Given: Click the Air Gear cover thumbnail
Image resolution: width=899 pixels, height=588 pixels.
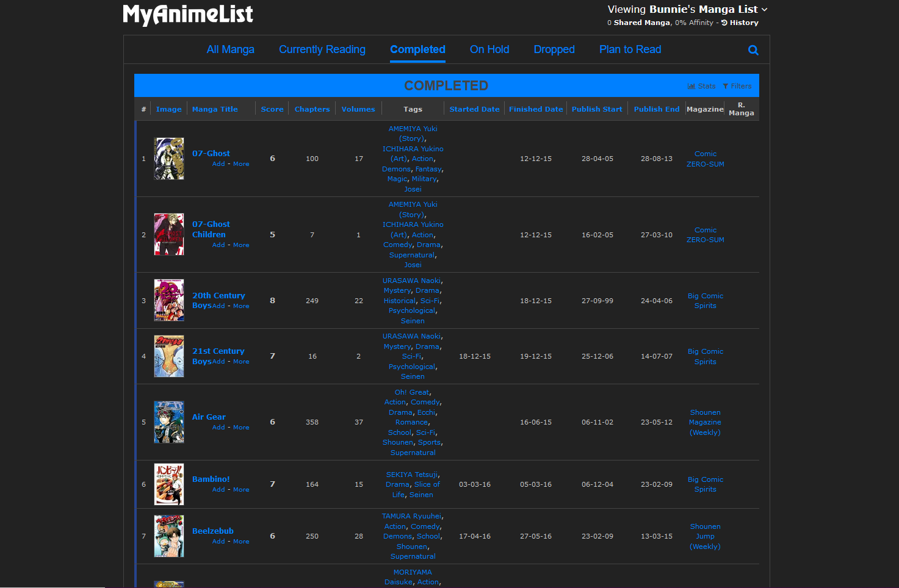Looking at the screenshot, I should (x=169, y=421).
